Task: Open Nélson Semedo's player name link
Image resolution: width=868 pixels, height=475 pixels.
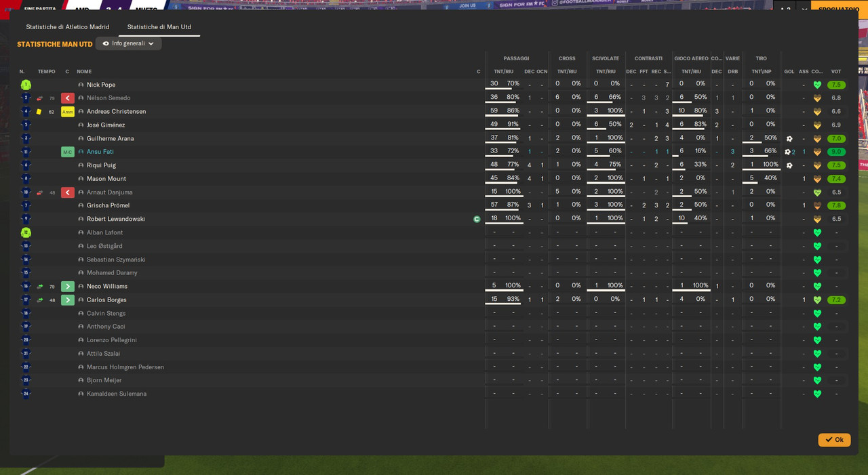Action: [x=108, y=98]
